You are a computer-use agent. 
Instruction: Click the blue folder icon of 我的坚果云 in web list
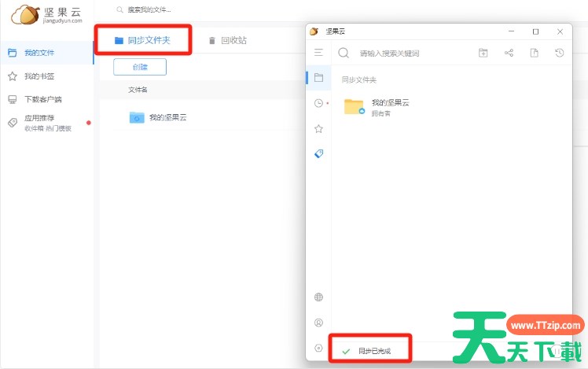[137, 117]
